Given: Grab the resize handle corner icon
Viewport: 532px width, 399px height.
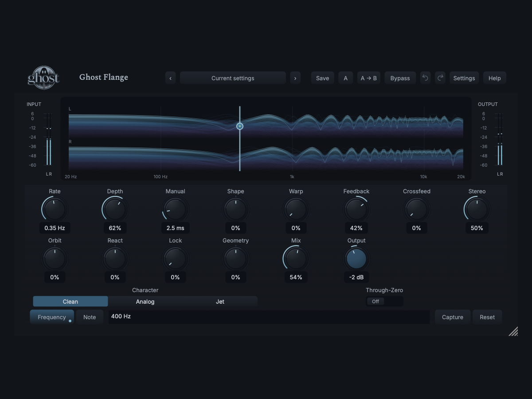Looking at the screenshot, I should tap(513, 331).
